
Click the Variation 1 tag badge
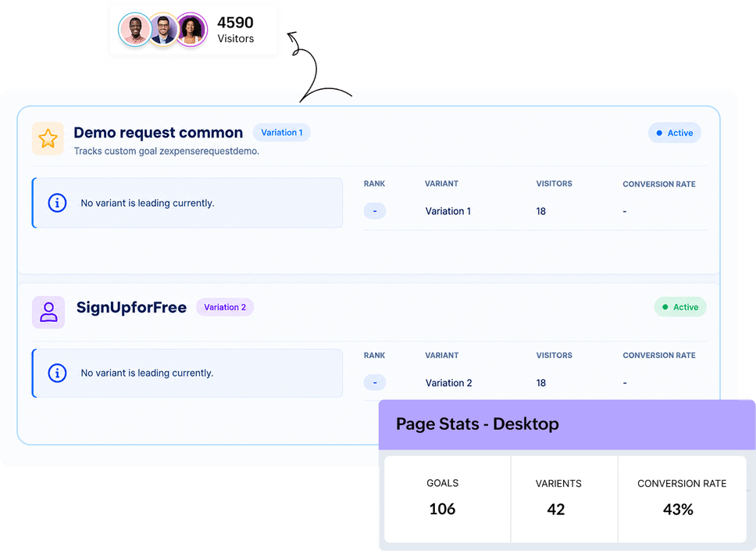(x=282, y=133)
